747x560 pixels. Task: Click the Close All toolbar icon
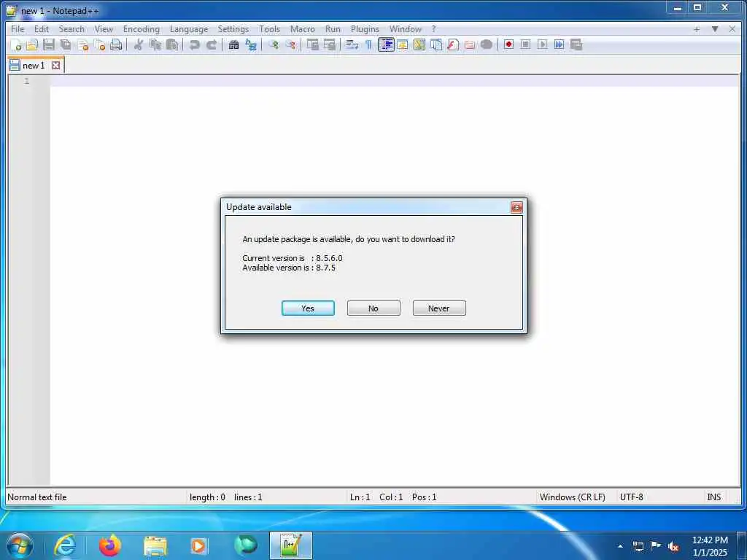99,44
